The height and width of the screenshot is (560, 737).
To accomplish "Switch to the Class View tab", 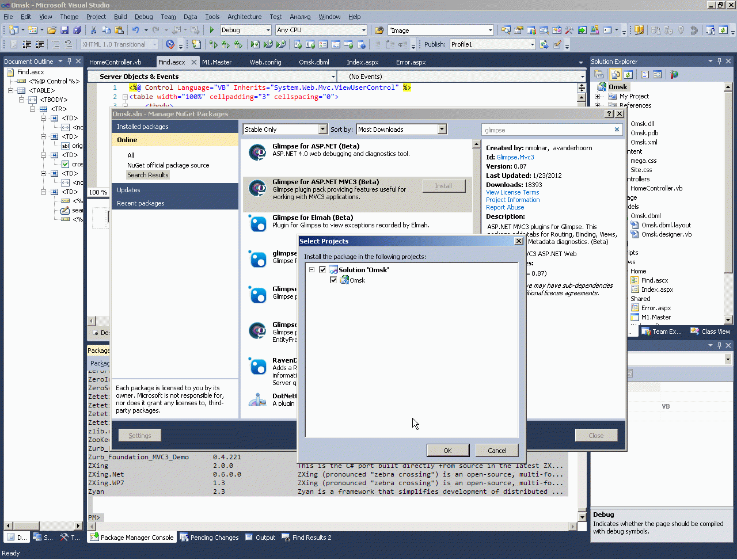I will pyautogui.click(x=711, y=332).
